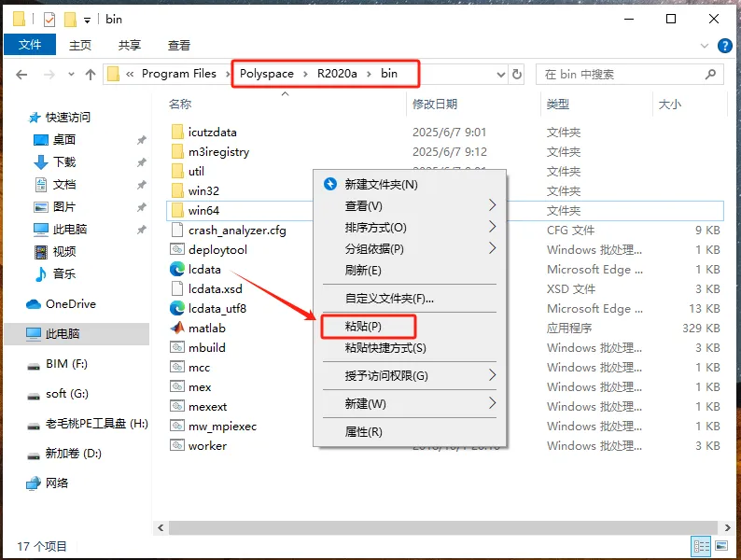Click the New folder quick access icon
741x560 pixels.
click(x=70, y=20)
